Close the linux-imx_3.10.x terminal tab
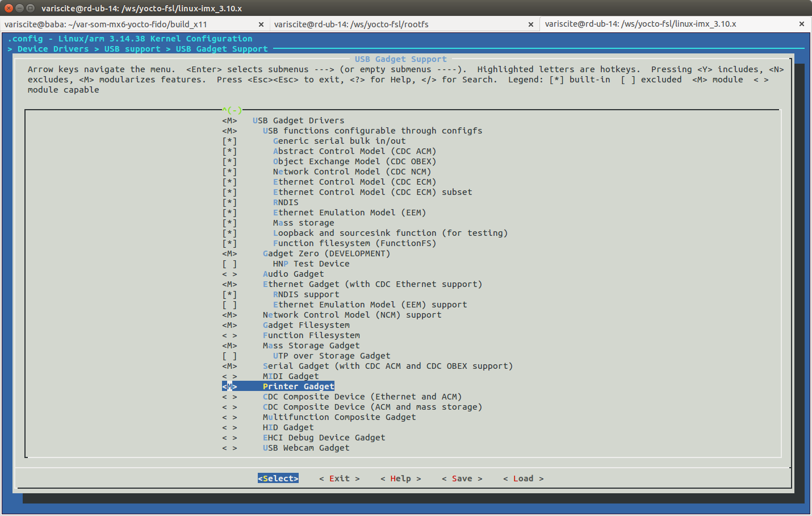Viewport: 812px width, 516px height. (801, 24)
